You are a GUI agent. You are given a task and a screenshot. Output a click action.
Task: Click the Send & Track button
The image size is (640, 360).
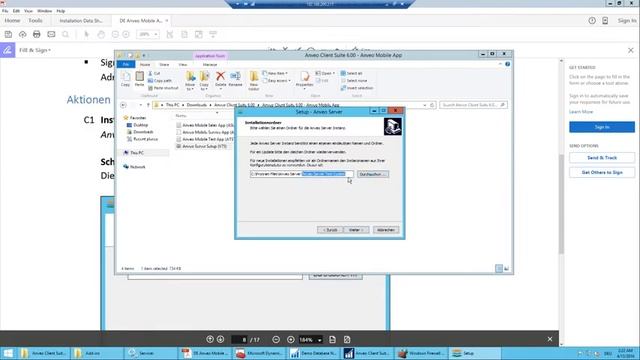[602, 158]
